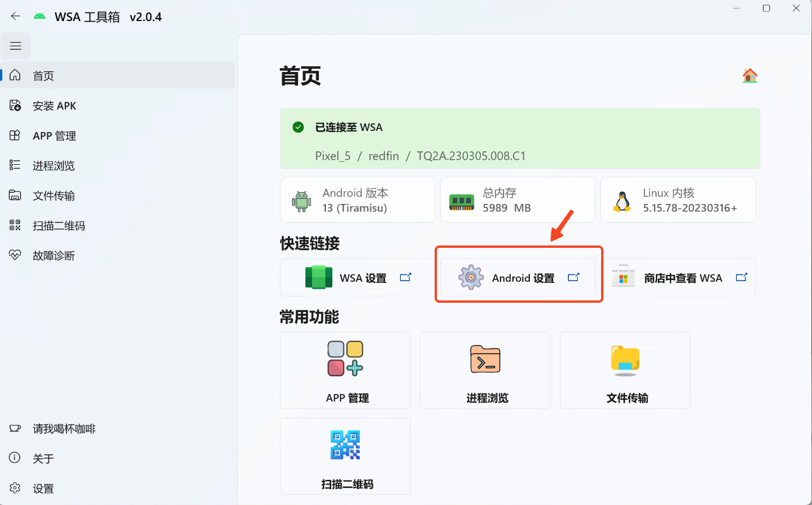Toggle the hamburger navigation menu

(16, 46)
